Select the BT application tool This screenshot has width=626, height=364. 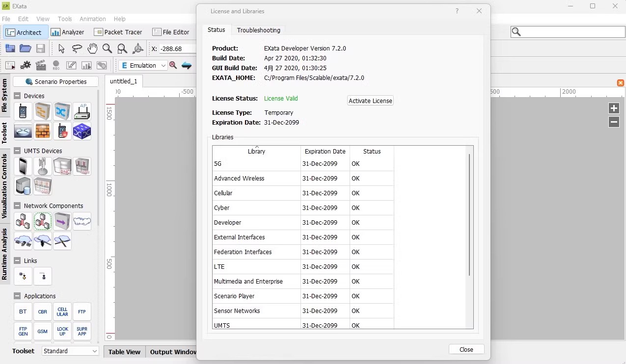[23, 312]
